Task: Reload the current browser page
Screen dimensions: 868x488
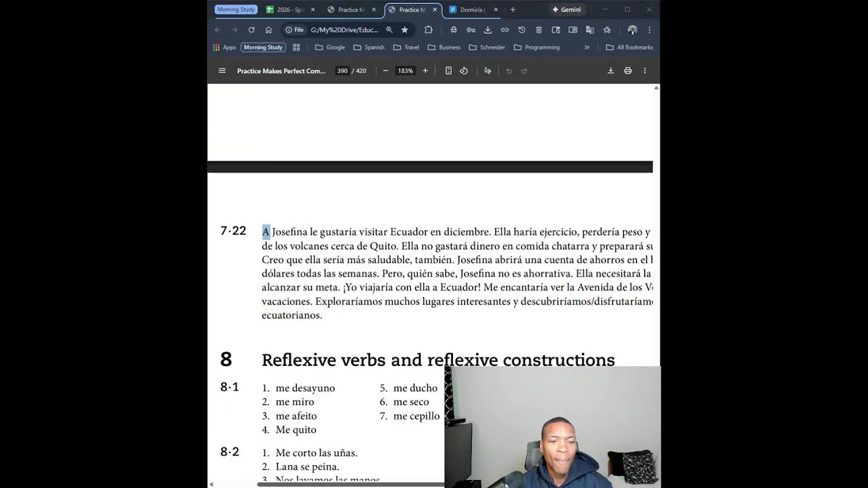Action: [252, 30]
